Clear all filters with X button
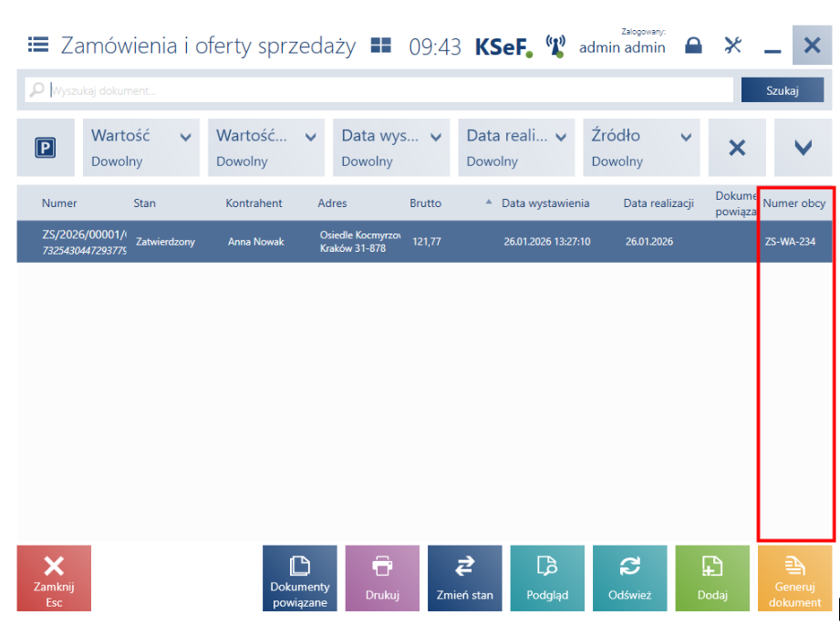840x624 pixels. point(737,147)
